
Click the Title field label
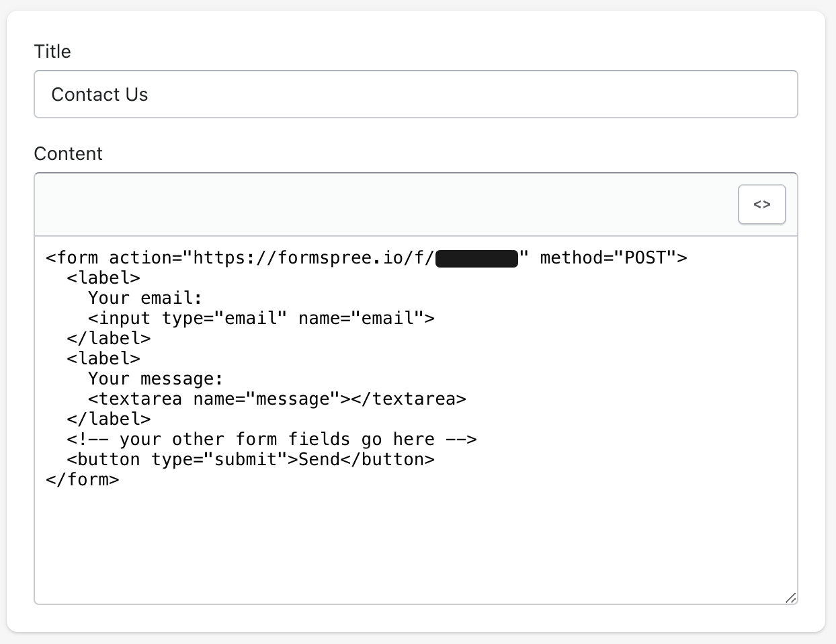pos(52,51)
